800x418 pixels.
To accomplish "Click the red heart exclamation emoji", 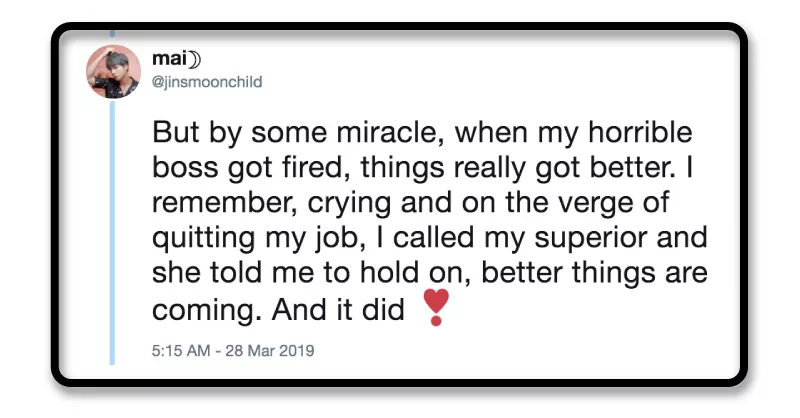I will pyautogui.click(x=436, y=307).
